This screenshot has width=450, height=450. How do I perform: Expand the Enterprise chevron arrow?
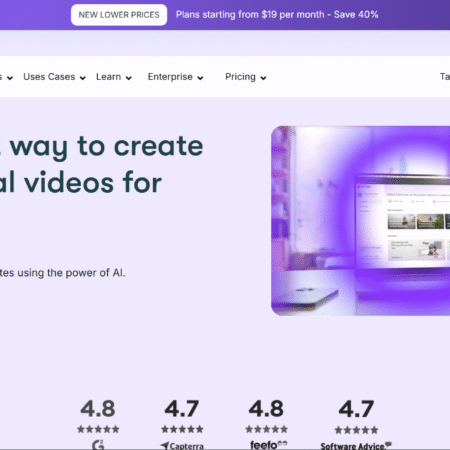tap(200, 78)
